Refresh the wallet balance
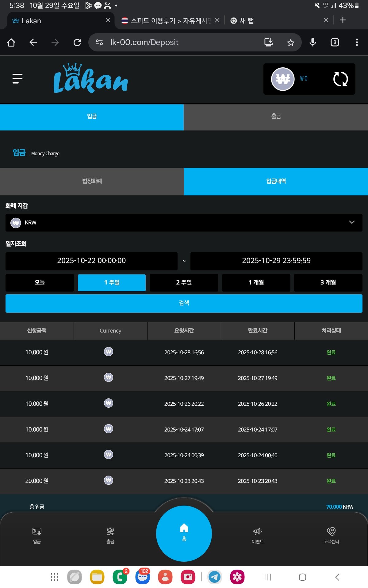The width and height of the screenshot is (368, 588). pyautogui.click(x=340, y=79)
